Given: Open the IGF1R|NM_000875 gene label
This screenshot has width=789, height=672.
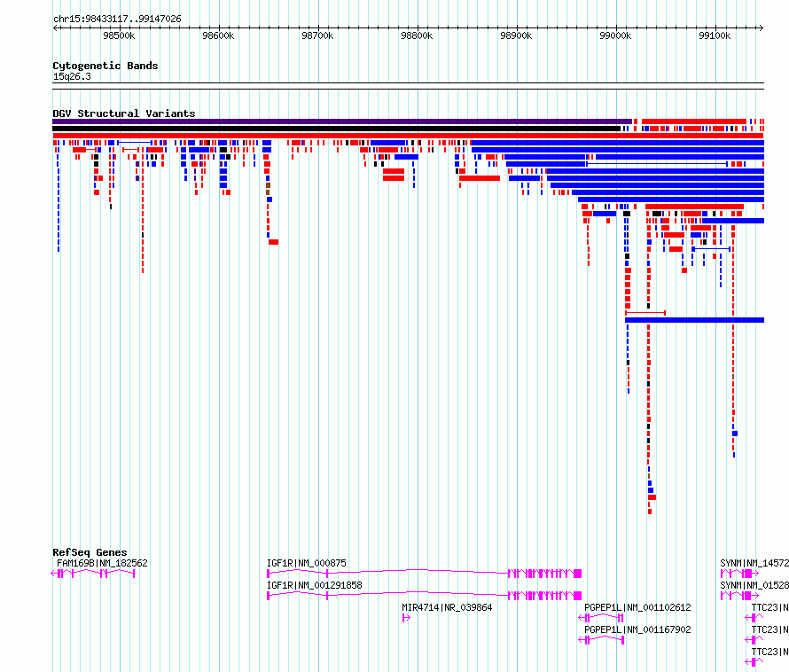Looking at the screenshot, I should (x=307, y=563).
